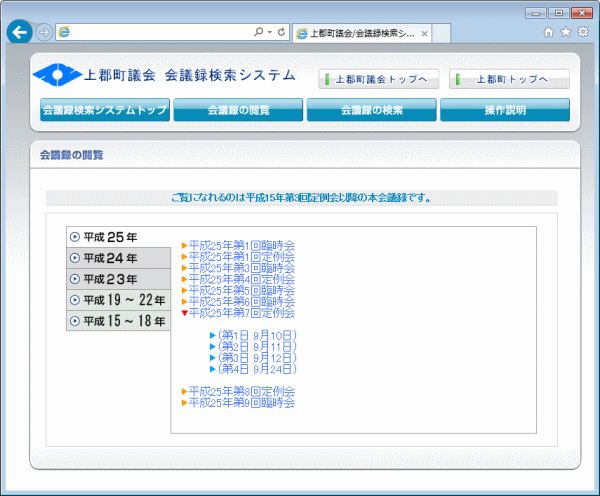
Task: Open 操作説明 menu
Action: (x=505, y=110)
